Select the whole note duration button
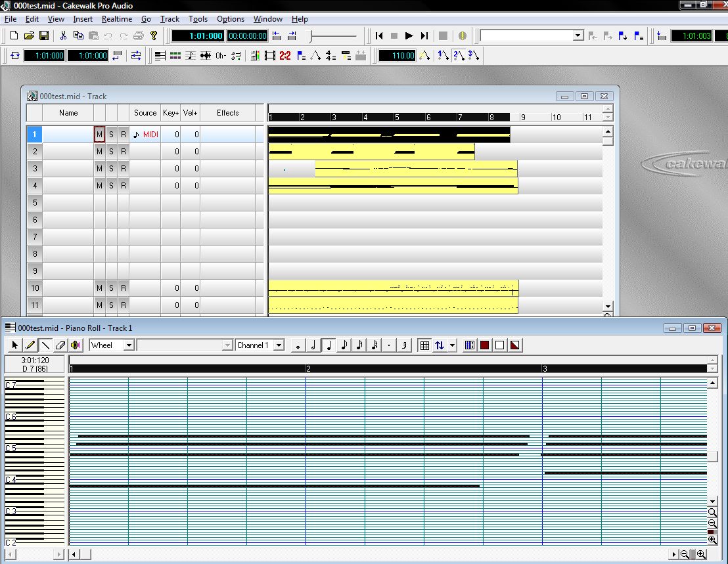 pyautogui.click(x=298, y=345)
